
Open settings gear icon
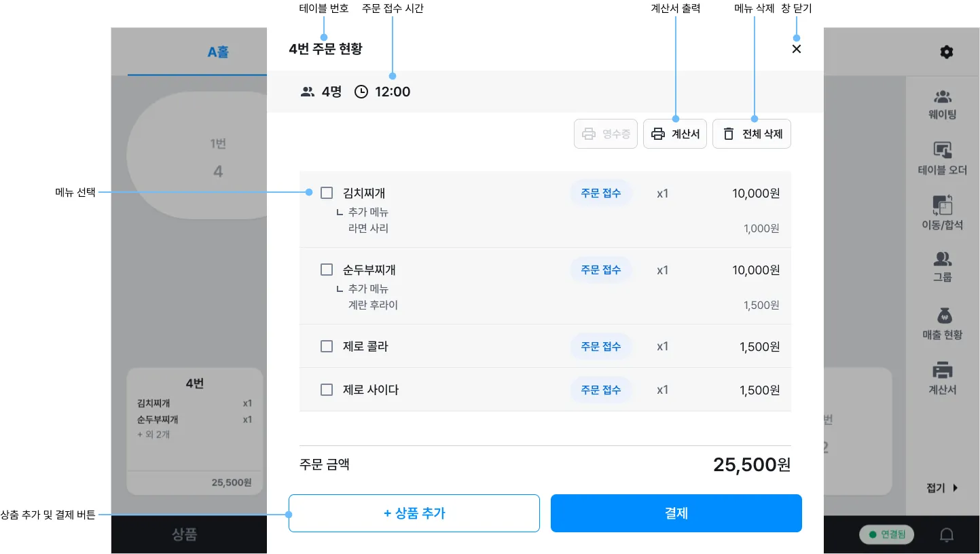[x=946, y=52]
